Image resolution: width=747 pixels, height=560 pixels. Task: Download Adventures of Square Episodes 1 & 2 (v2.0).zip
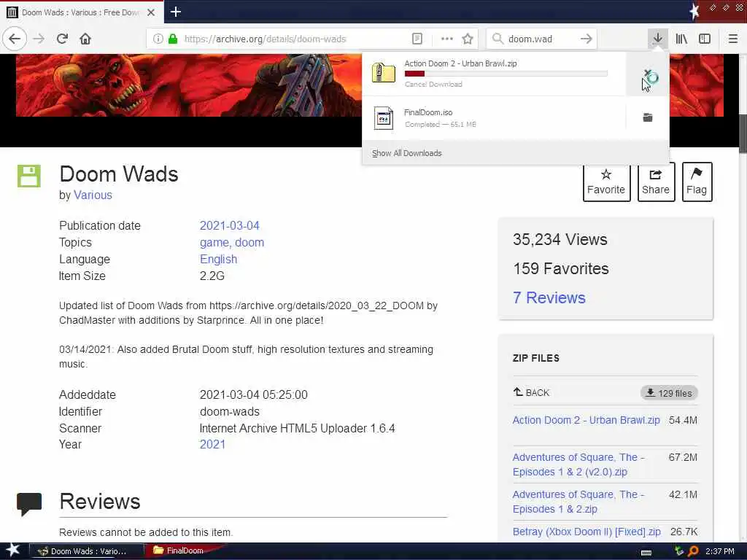(578, 464)
